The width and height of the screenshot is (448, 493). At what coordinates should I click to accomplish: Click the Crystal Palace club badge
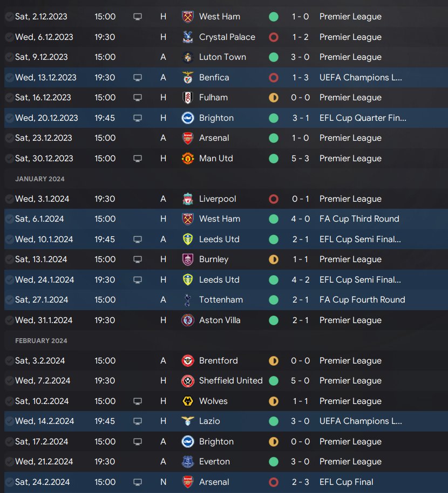[x=188, y=37]
